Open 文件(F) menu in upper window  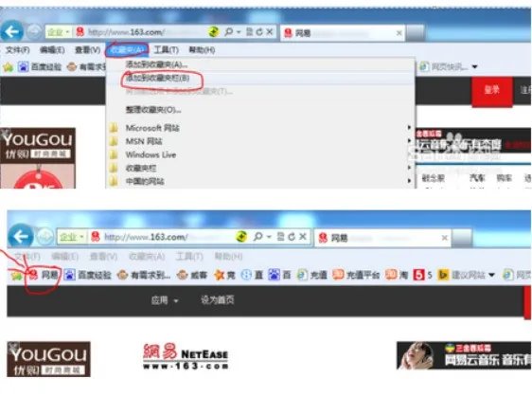click(18, 50)
